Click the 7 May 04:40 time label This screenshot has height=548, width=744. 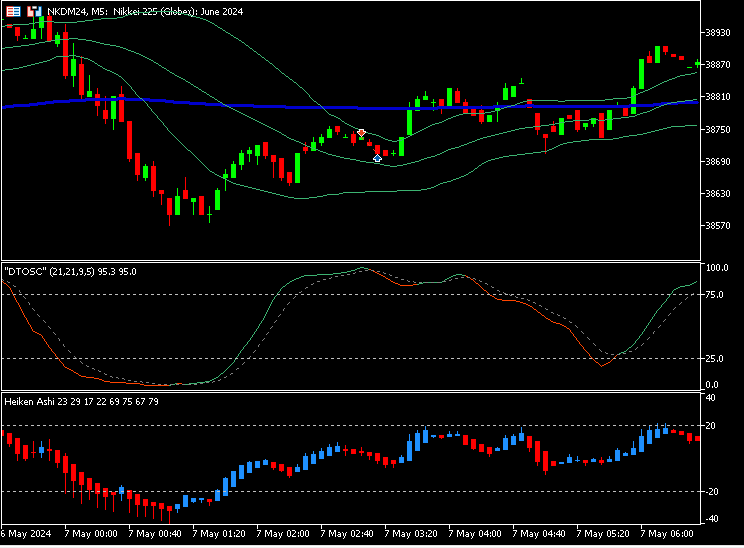[539, 533]
